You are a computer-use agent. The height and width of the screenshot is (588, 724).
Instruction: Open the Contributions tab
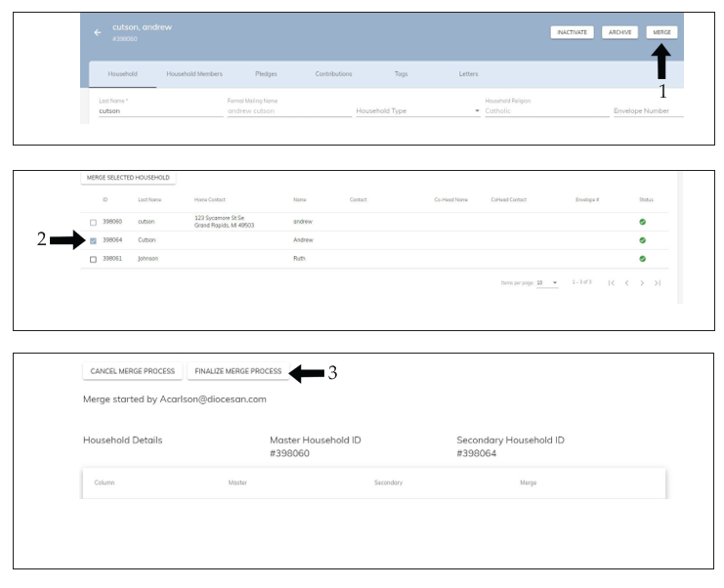pyautogui.click(x=333, y=74)
